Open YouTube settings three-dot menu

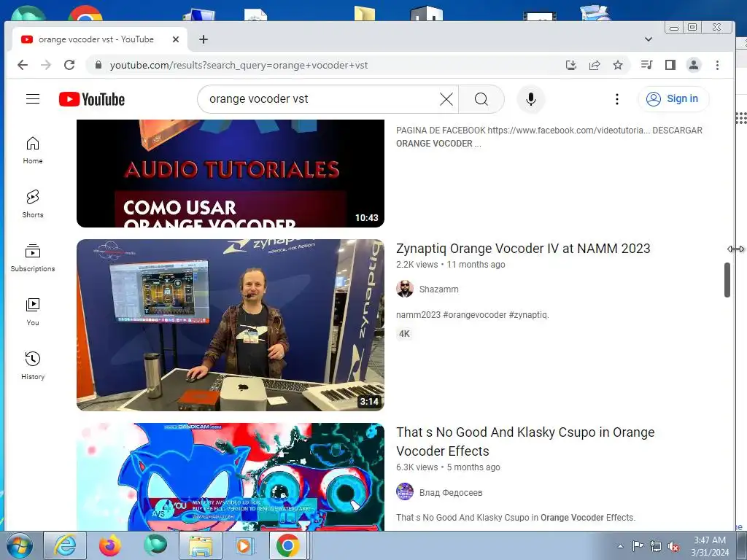[617, 99]
